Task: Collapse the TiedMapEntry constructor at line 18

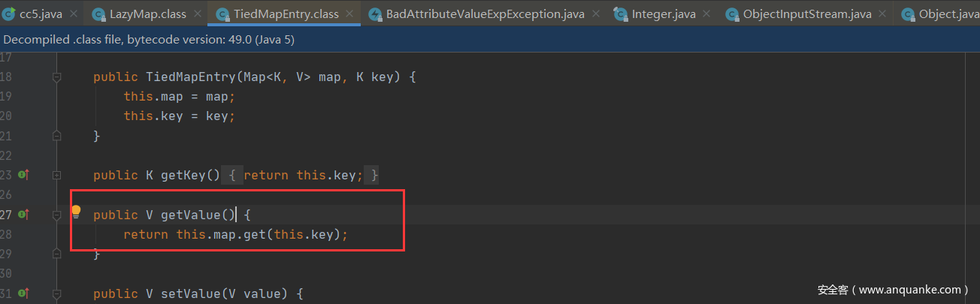Action: click(56, 77)
